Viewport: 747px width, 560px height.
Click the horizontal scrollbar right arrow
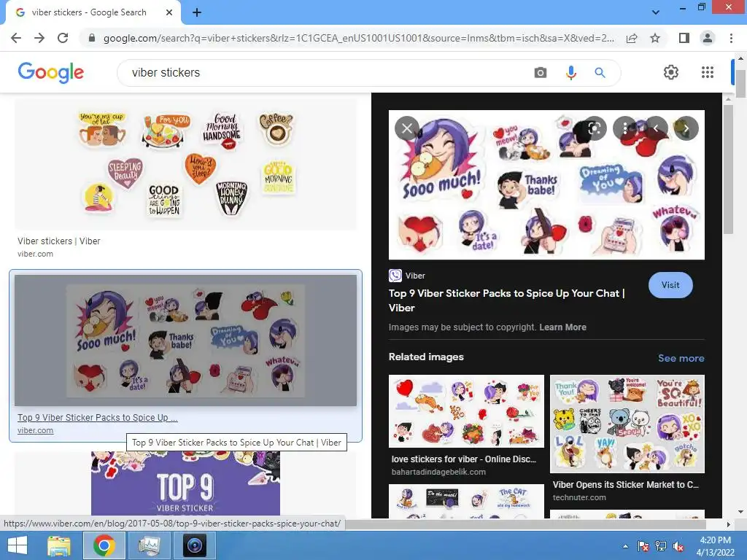[x=728, y=524]
